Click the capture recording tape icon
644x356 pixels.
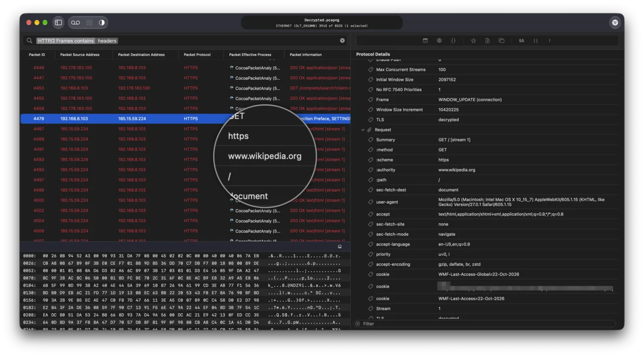click(75, 22)
